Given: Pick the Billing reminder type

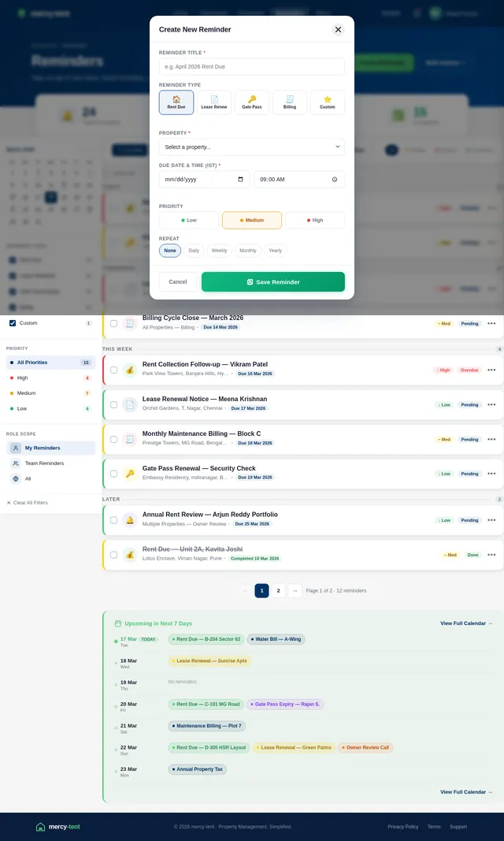Looking at the screenshot, I should (290, 102).
